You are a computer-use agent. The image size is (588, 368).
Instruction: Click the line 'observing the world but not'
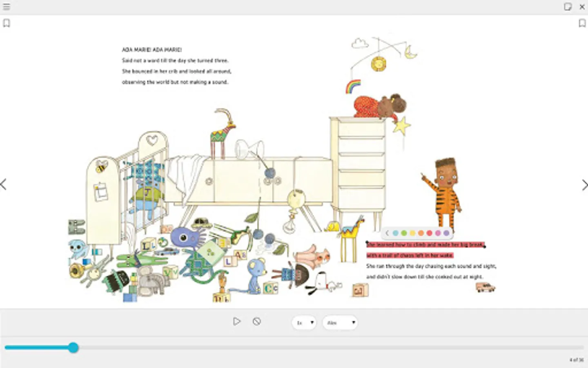point(175,82)
